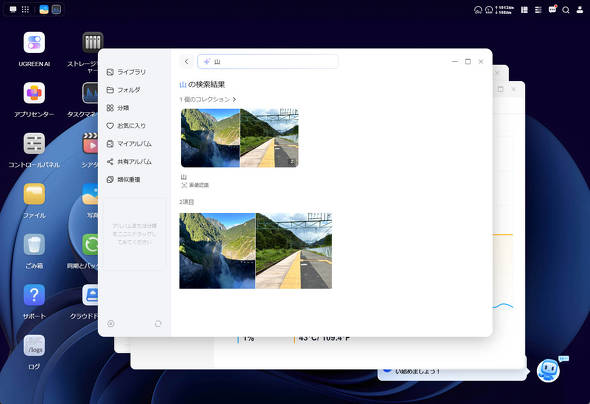The height and width of the screenshot is (404, 590).
Task: Open the sync and backup desktop icon
Action: click(x=90, y=244)
